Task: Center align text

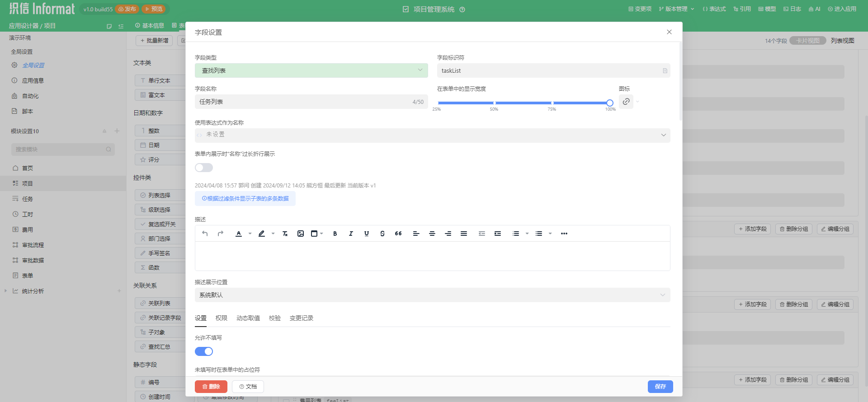Action: [432, 234]
